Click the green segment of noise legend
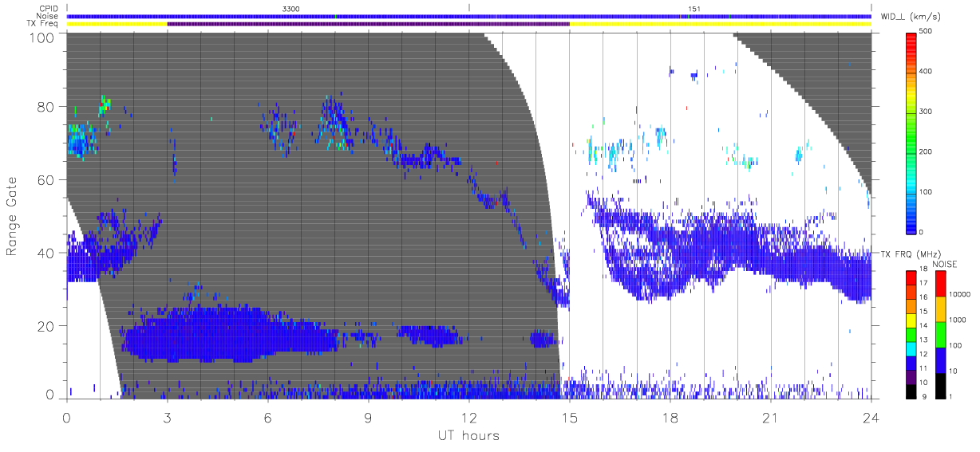Screen dimensions: 980x452 click(939, 333)
